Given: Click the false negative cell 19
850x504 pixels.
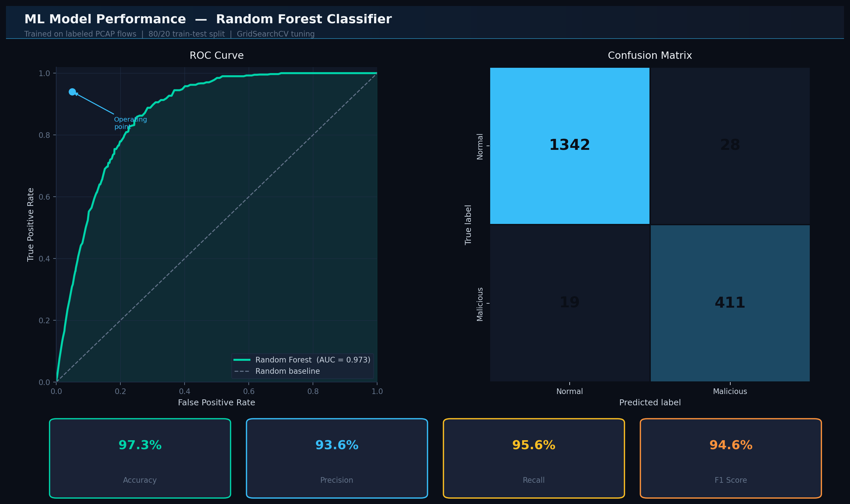Looking at the screenshot, I should pos(569,303).
